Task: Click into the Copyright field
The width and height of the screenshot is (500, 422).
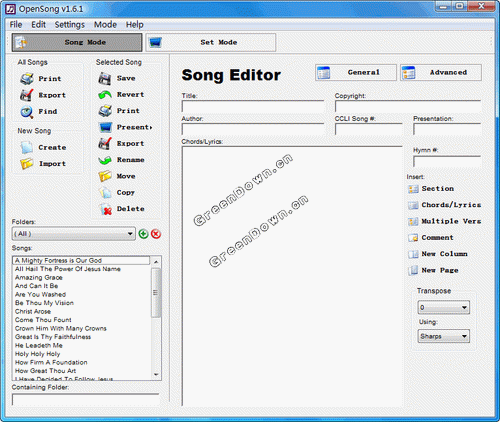Action: pos(408,107)
